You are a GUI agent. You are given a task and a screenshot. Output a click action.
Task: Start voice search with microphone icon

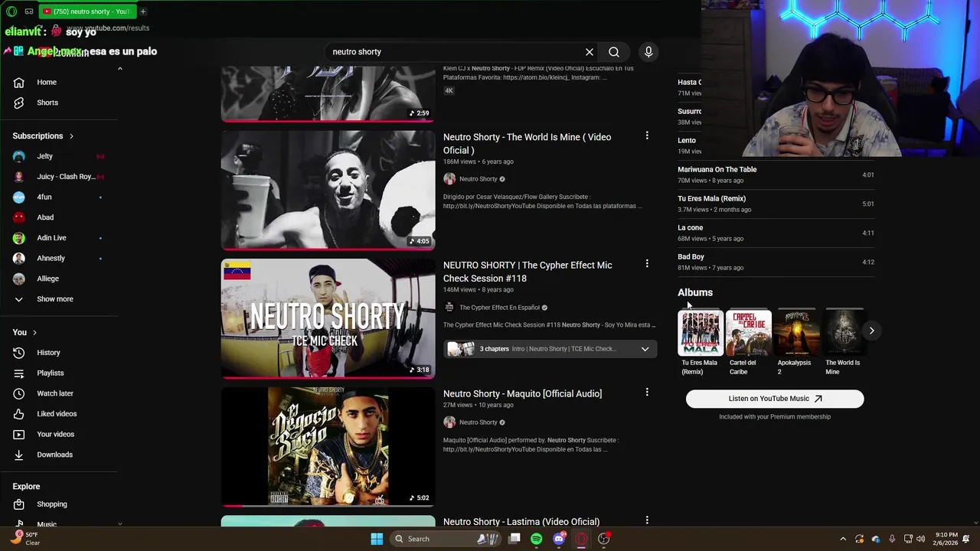click(648, 52)
